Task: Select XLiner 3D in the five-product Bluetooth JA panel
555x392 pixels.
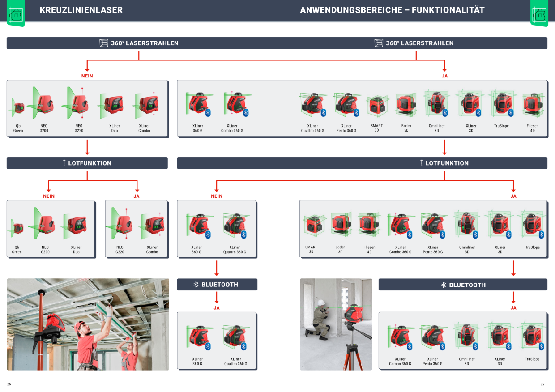Action: (x=499, y=337)
